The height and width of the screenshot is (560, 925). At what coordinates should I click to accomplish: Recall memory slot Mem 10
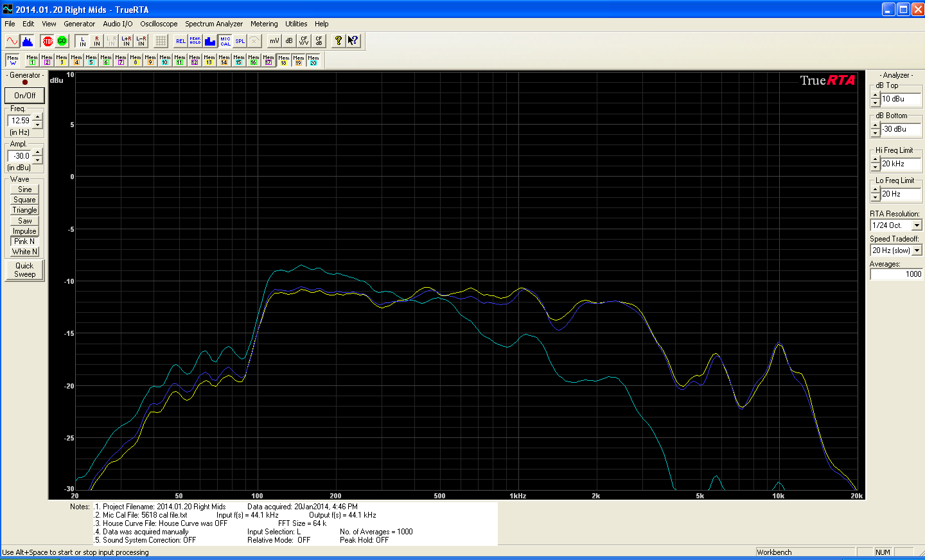pyautogui.click(x=165, y=60)
